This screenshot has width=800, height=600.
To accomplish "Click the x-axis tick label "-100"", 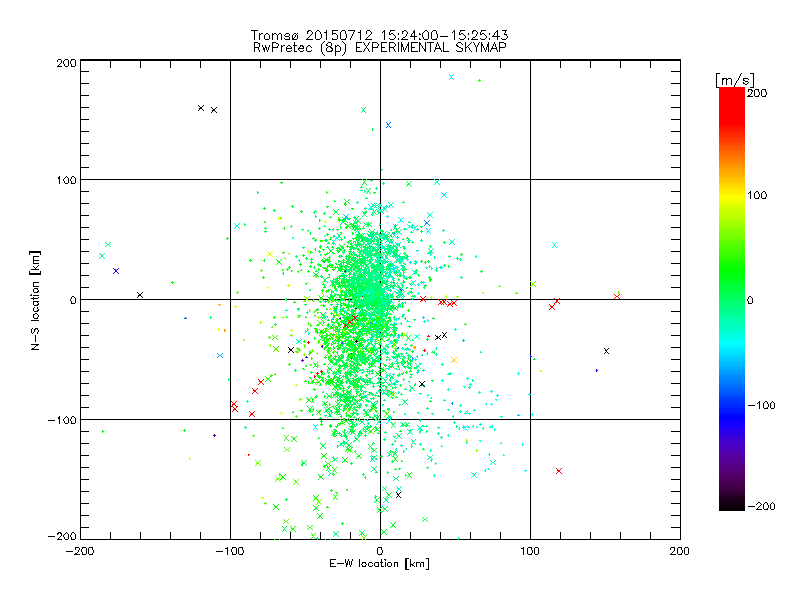I will pyautogui.click(x=230, y=551).
